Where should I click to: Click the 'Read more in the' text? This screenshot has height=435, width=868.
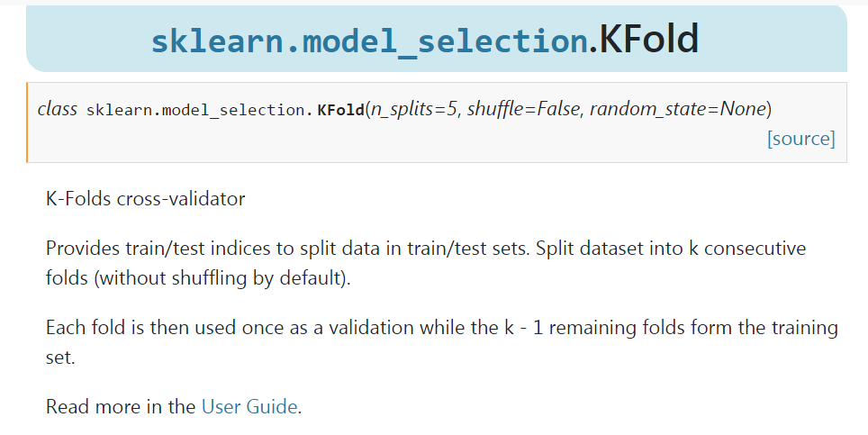tap(121, 407)
